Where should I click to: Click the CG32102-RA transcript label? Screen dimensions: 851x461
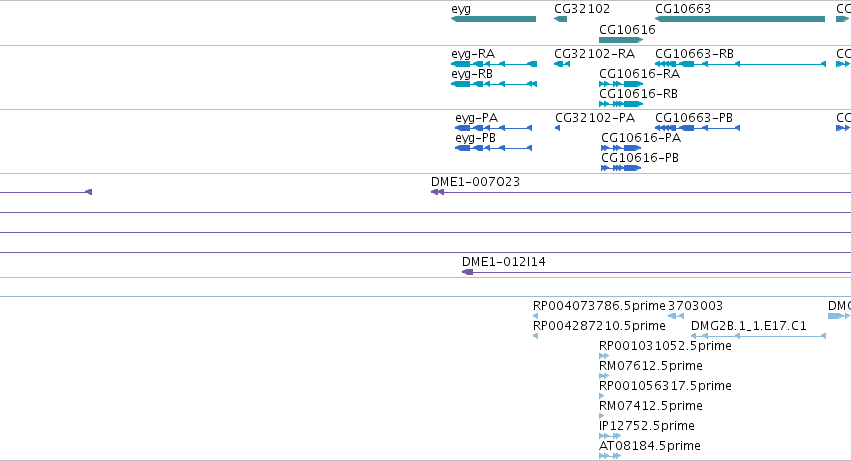click(x=594, y=54)
